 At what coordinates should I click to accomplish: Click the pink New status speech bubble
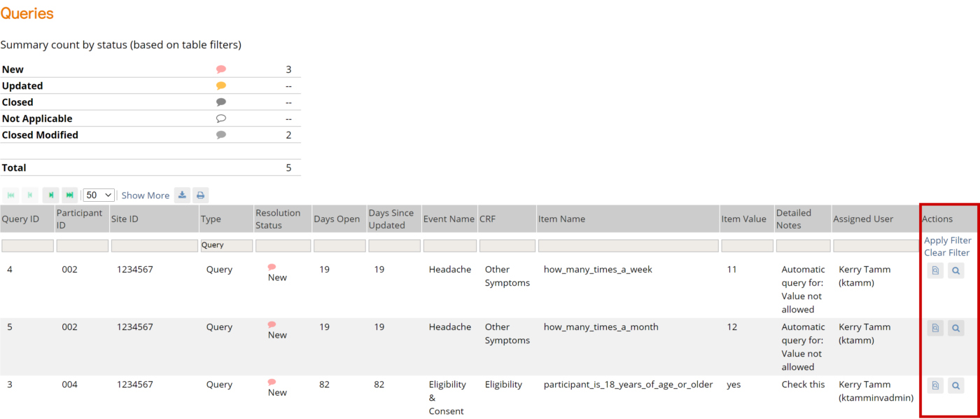tap(220, 69)
